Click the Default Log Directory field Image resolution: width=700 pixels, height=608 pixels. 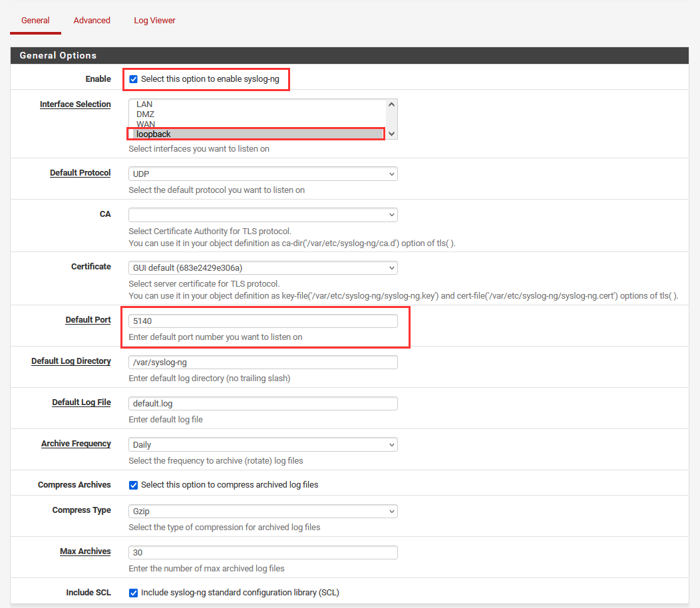pos(263,362)
